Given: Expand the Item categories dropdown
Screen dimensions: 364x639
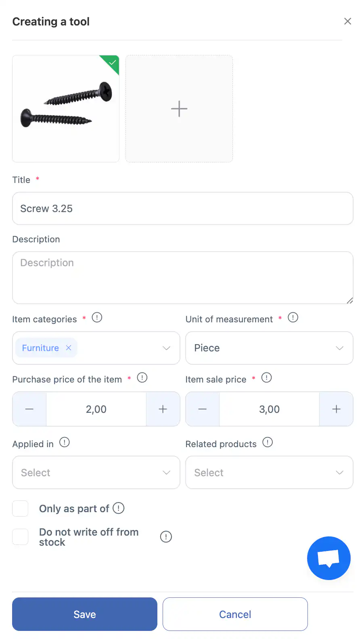Looking at the screenshot, I should tap(166, 348).
